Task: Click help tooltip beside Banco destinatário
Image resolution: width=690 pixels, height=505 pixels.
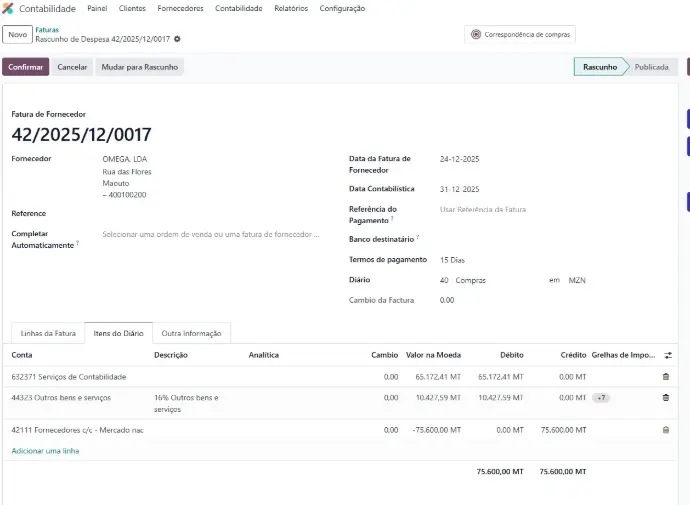Action: point(418,237)
